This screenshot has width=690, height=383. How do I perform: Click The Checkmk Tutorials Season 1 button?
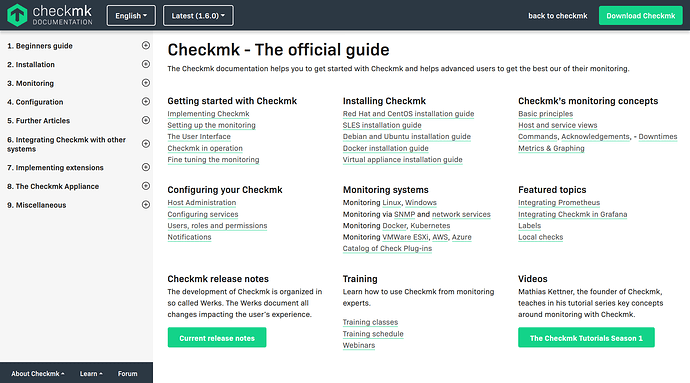click(x=586, y=338)
